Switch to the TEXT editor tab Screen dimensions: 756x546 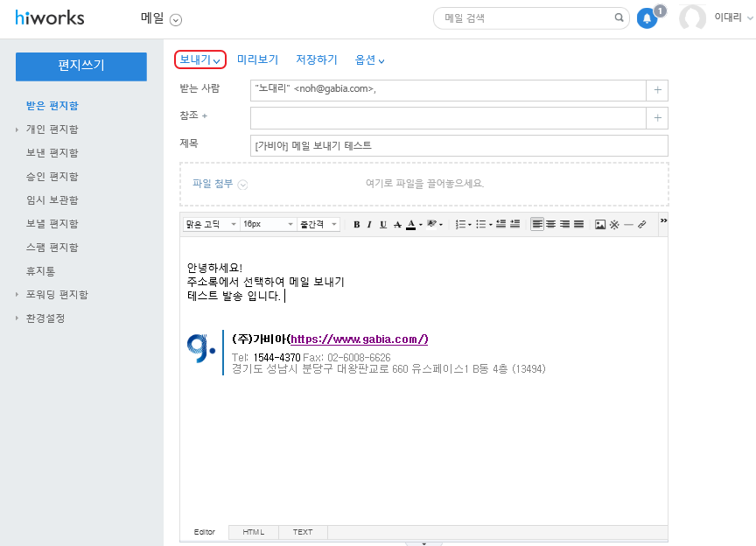[303, 532]
